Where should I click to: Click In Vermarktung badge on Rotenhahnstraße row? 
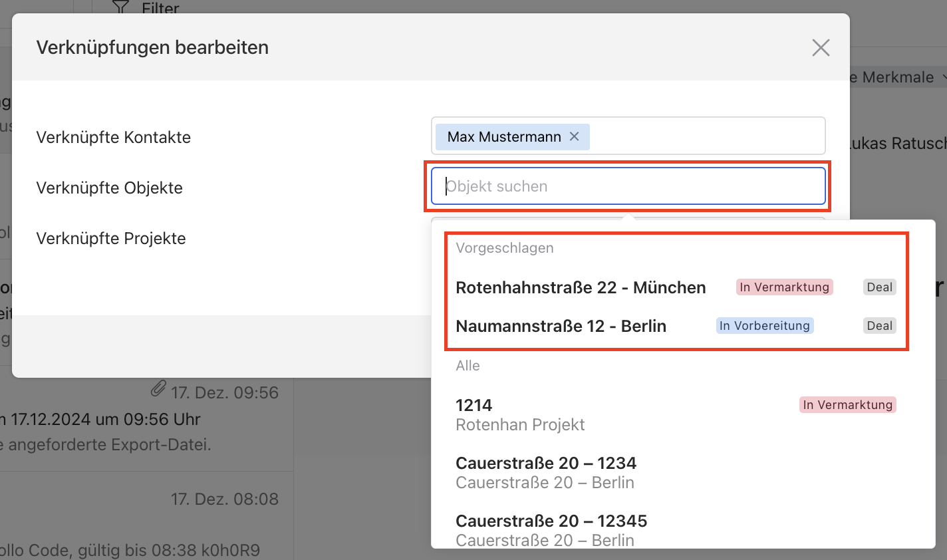click(x=784, y=287)
